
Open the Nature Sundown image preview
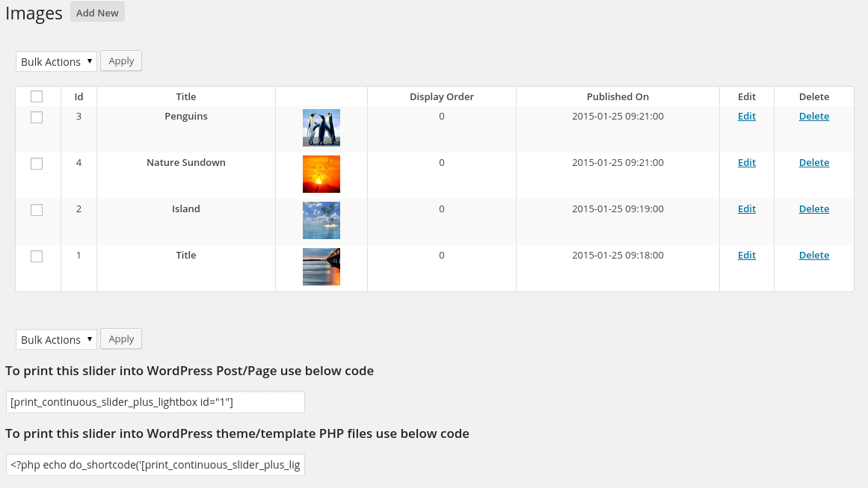click(321, 173)
